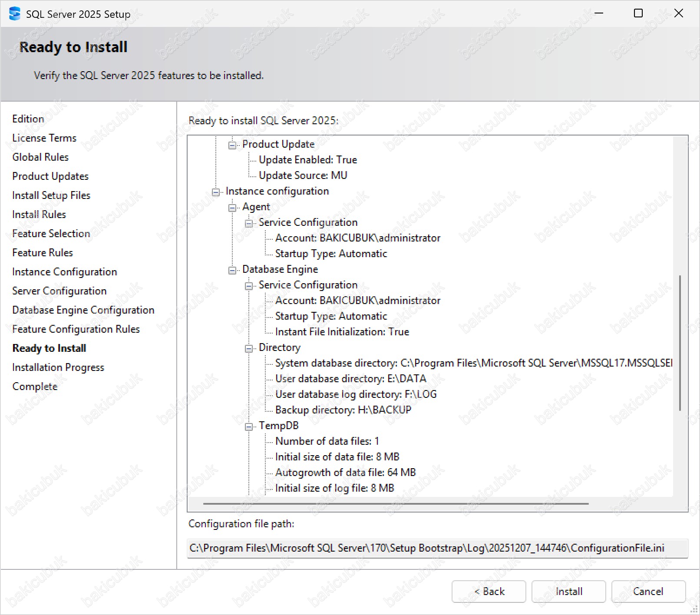Collapse the Product Update tree node
The width and height of the screenshot is (700, 615).
232,145
